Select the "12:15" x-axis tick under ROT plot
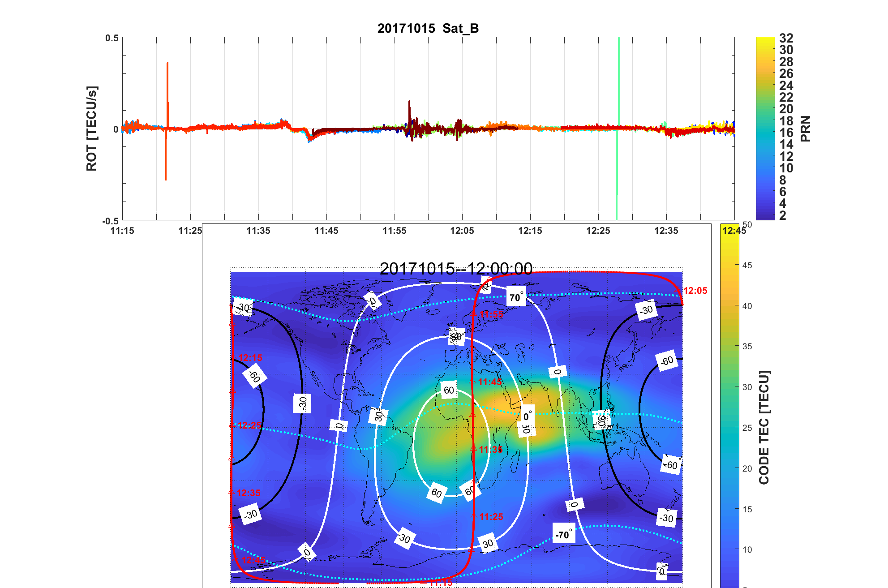Image resolution: width=888 pixels, height=588 pixels. click(530, 231)
